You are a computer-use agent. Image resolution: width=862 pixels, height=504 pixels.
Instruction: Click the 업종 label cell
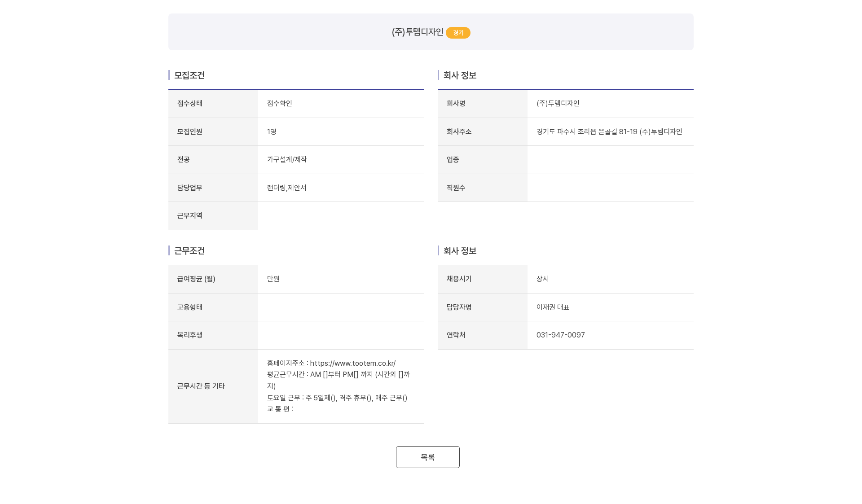click(x=483, y=160)
